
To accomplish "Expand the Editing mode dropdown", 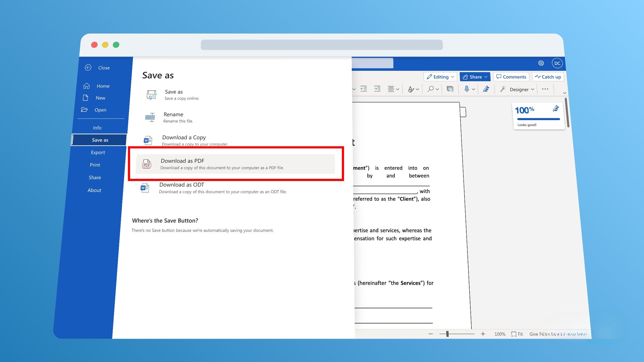I will click(440, 77).
